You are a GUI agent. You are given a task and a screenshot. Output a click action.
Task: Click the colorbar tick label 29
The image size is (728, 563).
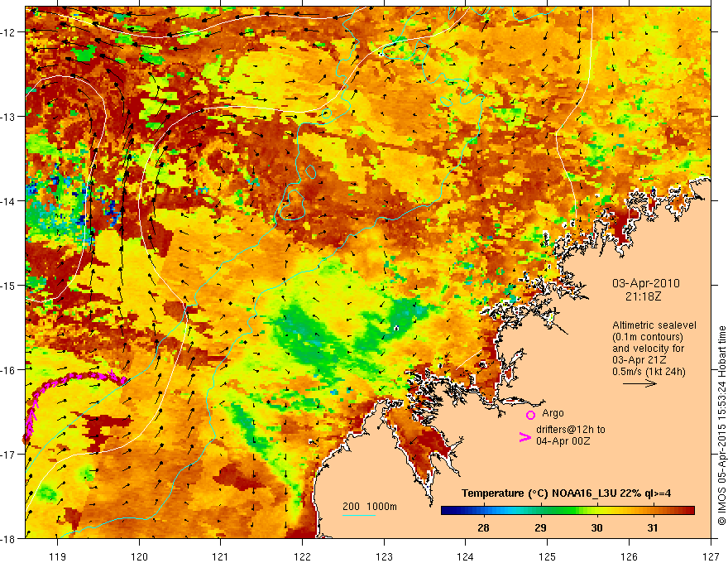540,527
